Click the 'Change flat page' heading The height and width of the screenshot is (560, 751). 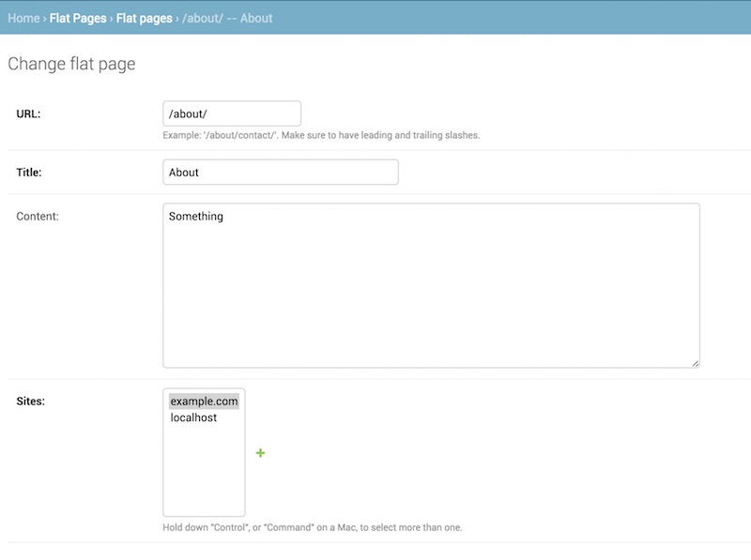click(x=71, y=65)
